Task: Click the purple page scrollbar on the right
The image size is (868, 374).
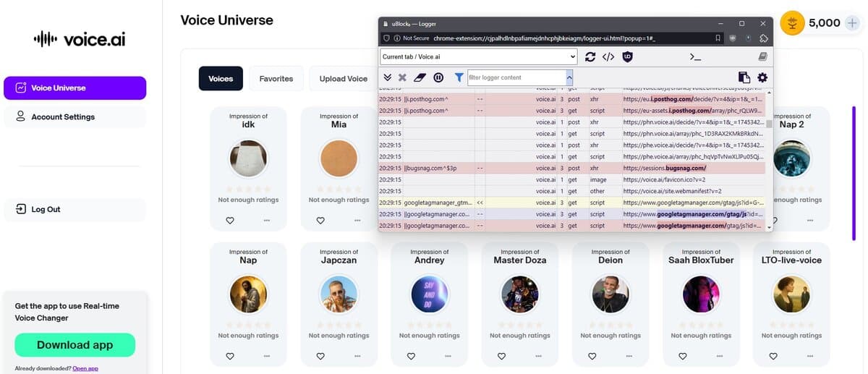Action: [854, 174]
